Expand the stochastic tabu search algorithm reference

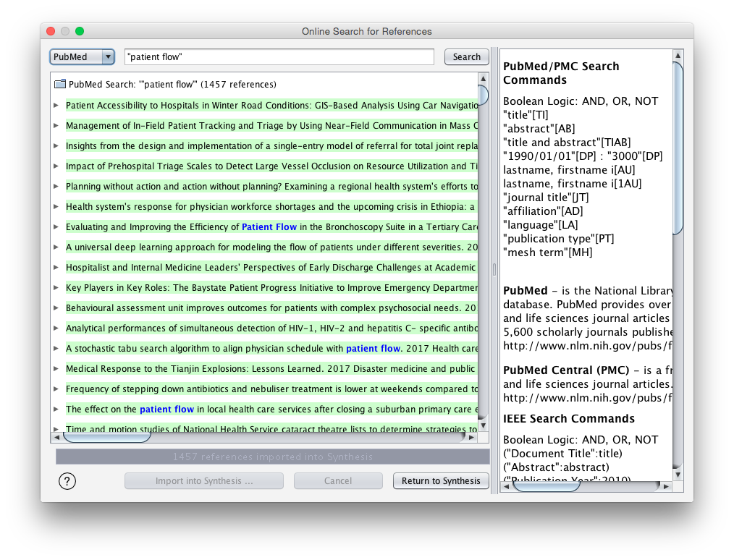click(x=56, y=349)
